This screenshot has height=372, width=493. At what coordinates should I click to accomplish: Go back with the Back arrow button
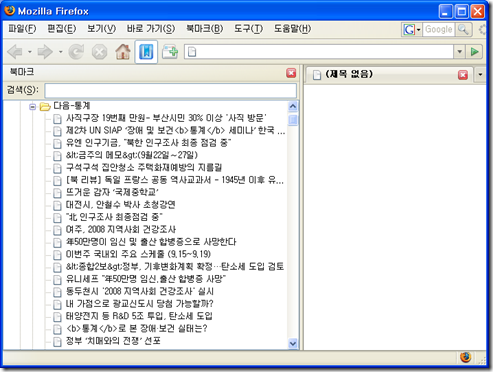(15, 52)
